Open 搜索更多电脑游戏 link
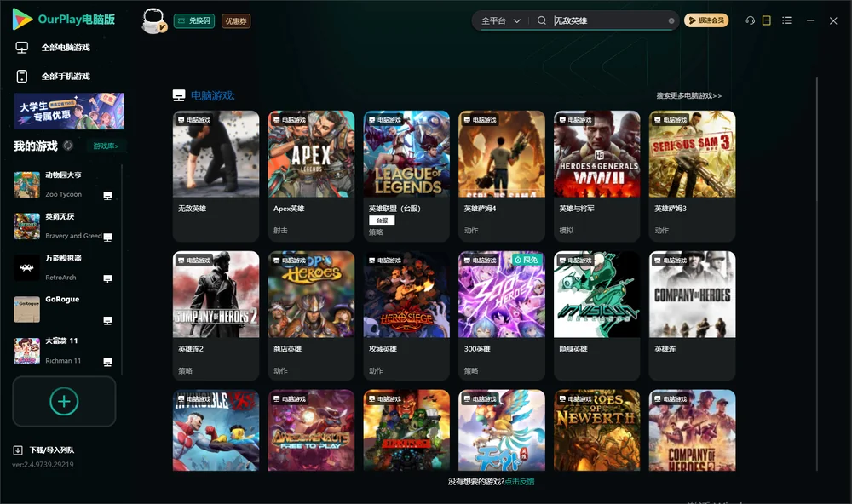This screenshot has width=852, height=504. 689,96
